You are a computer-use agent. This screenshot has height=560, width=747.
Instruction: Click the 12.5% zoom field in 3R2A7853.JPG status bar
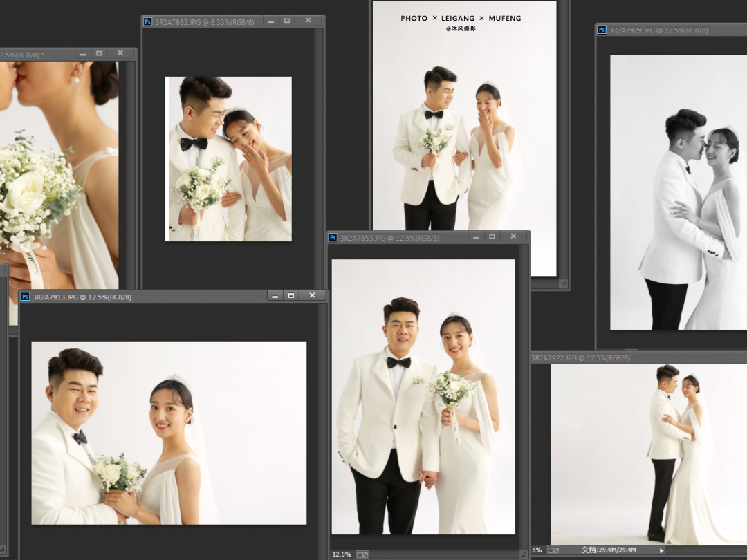click(342, 554)
